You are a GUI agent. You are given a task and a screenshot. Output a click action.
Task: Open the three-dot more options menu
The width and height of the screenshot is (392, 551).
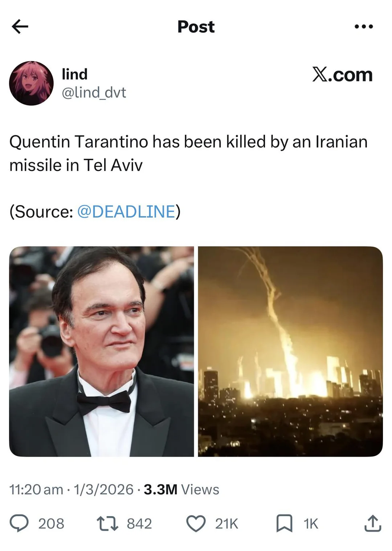[x=364, y=27]
